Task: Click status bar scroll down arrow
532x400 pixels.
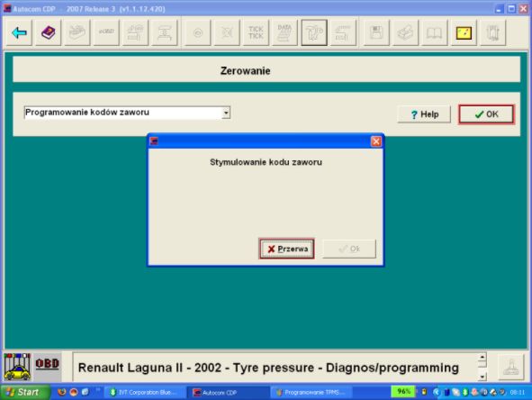Action: coord(482,377)
